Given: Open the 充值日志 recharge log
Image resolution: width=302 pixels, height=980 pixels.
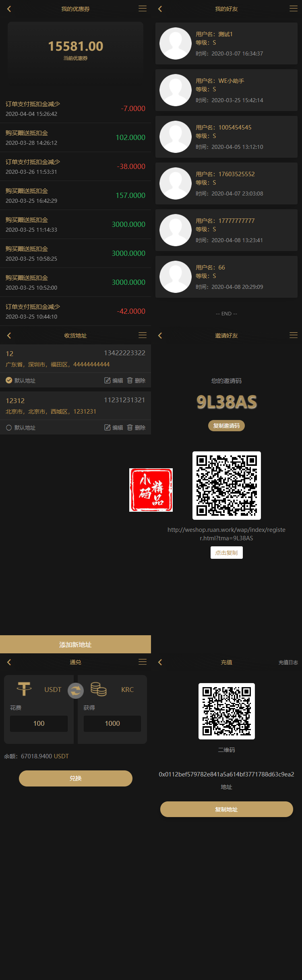Looking at the screenshot, I should [288, 662].
